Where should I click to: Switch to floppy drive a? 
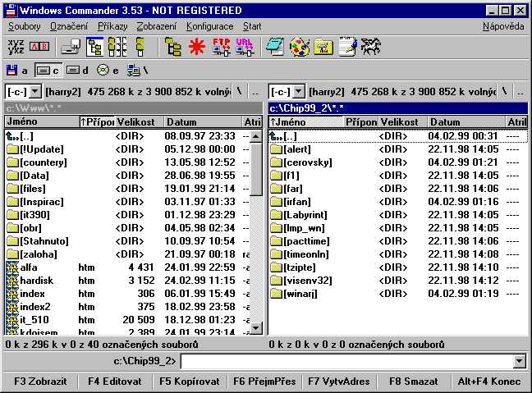point(16,71)
